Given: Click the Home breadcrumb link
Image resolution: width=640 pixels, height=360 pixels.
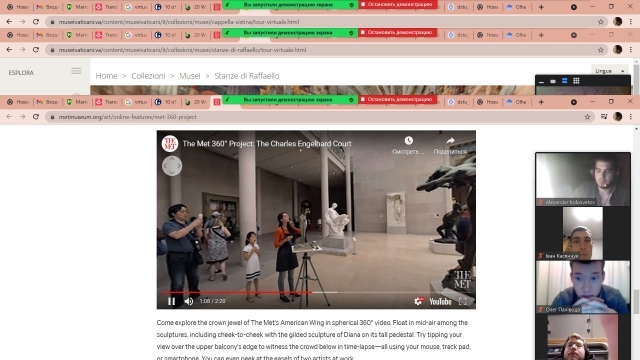Looking at the screenshot, I should (106, 76).
